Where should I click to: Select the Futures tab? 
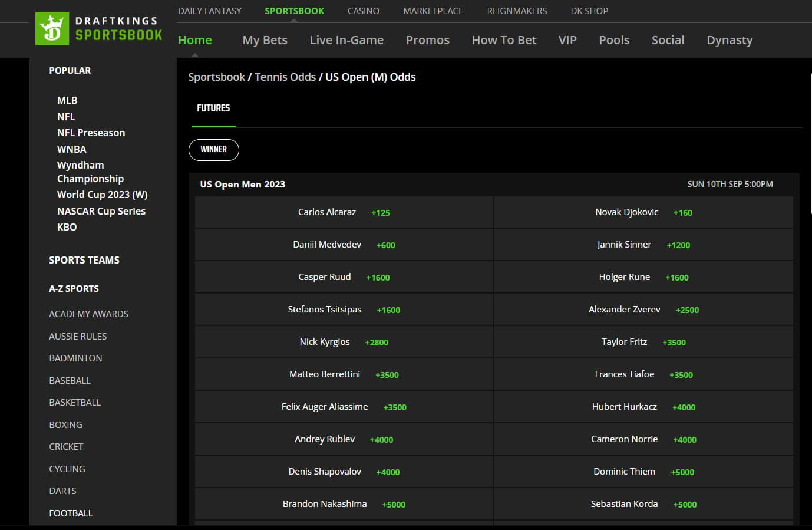(213, 108)
